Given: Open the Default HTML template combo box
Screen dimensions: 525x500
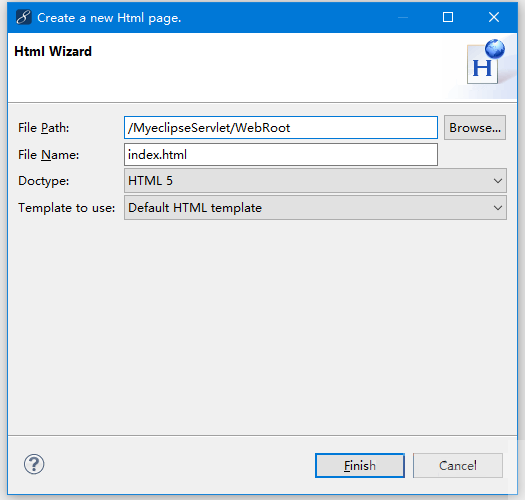Looking at the screenshot, I should pos(315,208).
